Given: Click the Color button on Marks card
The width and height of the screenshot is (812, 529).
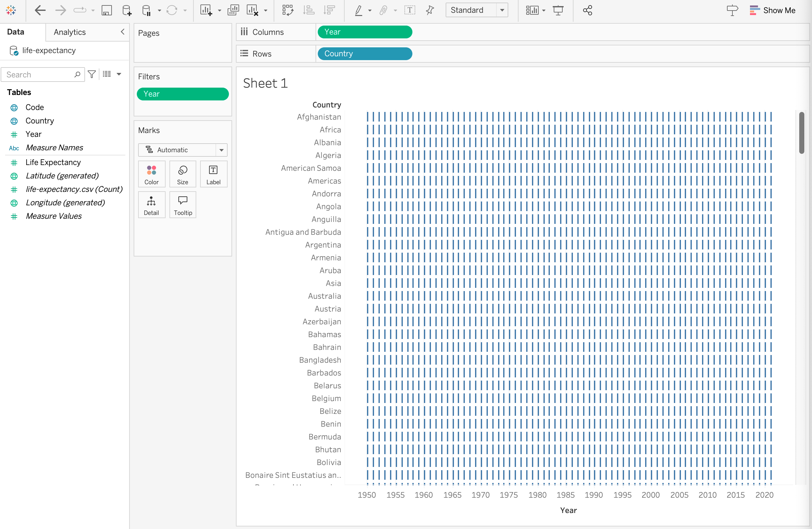Looking at the screenshot, I should (x=152, y=174).
